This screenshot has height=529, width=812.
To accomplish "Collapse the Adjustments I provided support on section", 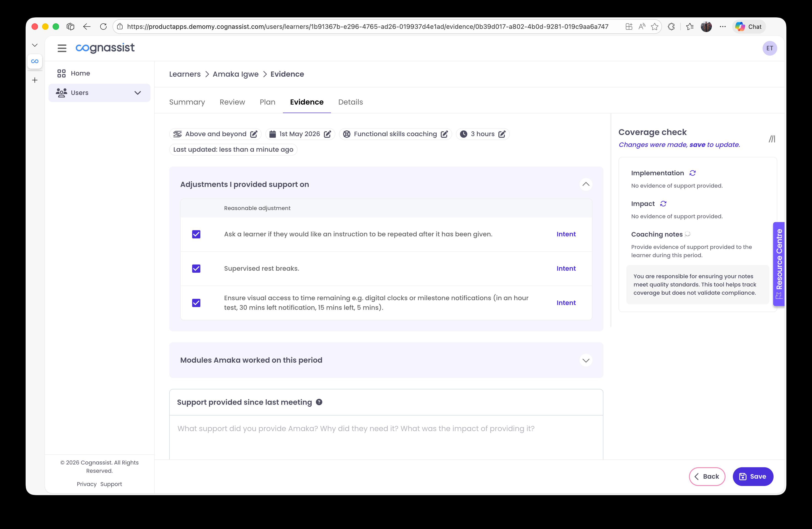I will [586, 184].
